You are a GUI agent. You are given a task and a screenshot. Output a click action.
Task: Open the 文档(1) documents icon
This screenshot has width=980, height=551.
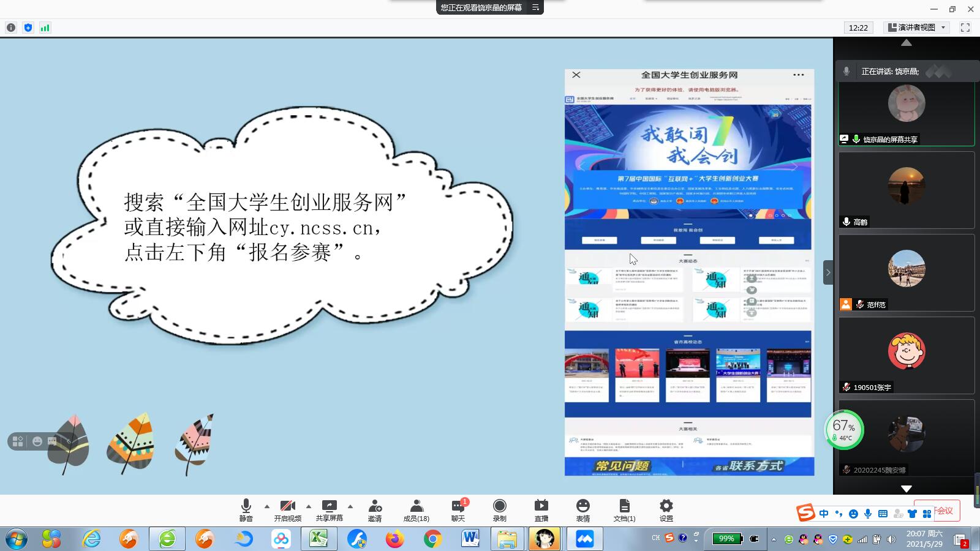[624, 509]
